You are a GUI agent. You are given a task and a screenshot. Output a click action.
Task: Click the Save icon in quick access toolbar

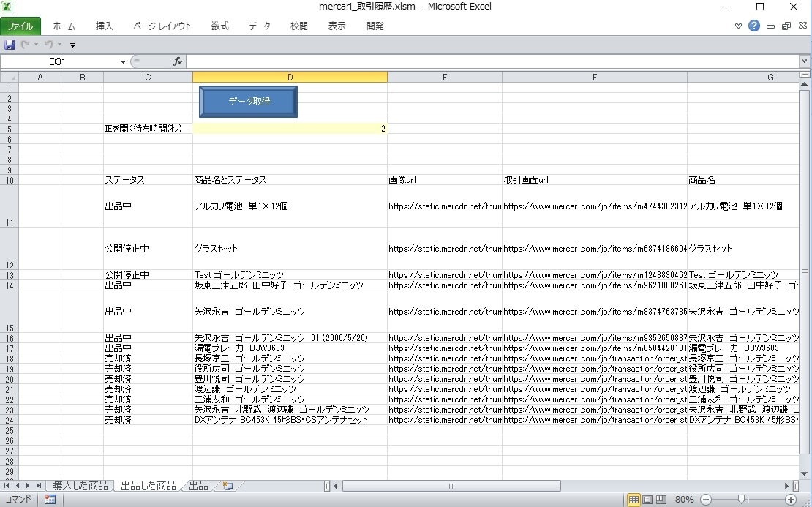[10, 45]
